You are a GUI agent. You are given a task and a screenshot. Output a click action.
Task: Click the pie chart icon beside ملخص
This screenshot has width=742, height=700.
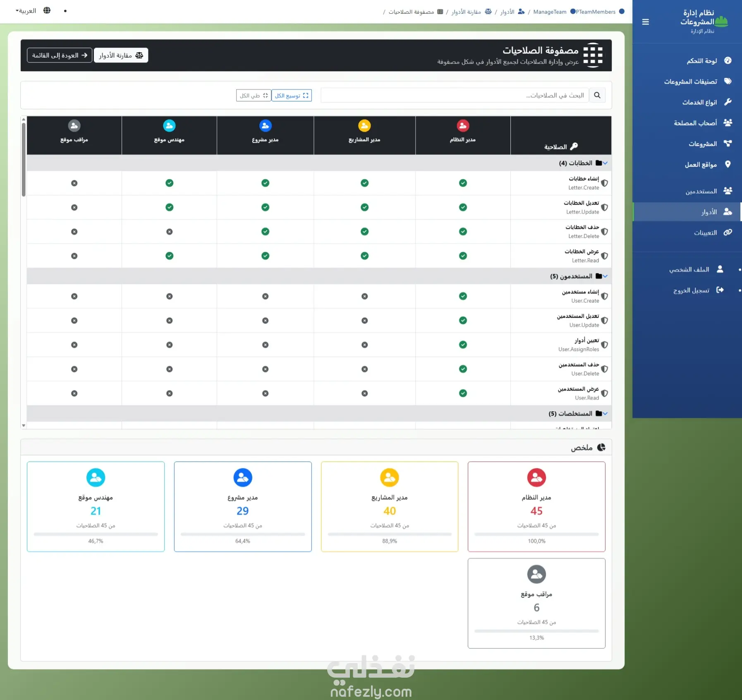(x=601, y=447)
